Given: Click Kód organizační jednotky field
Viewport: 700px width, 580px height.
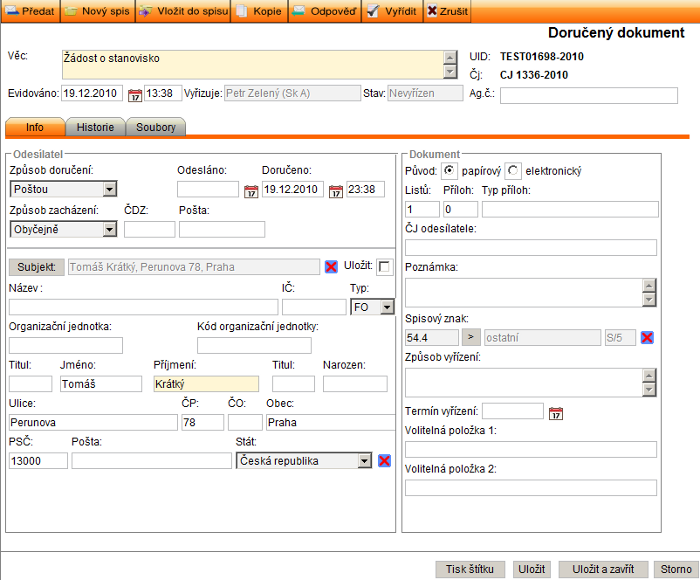Looking at the screenshot, I should pyautogui.click(x=254, y=346).
